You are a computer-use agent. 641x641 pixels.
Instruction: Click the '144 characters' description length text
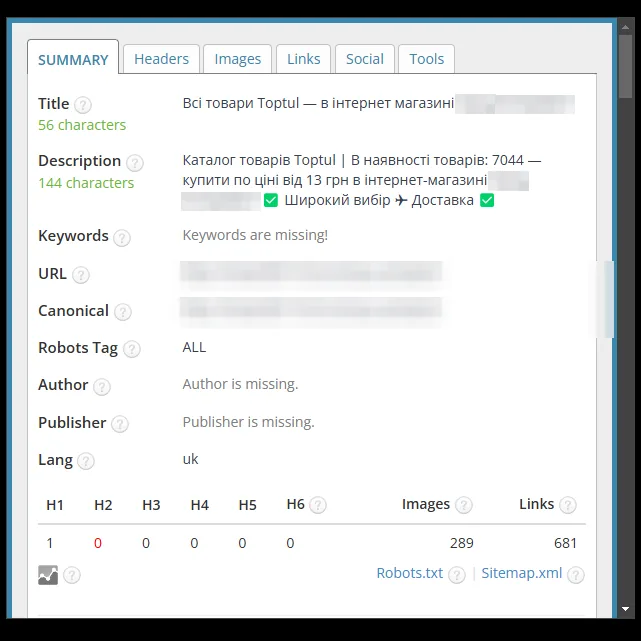coord(86,183)
